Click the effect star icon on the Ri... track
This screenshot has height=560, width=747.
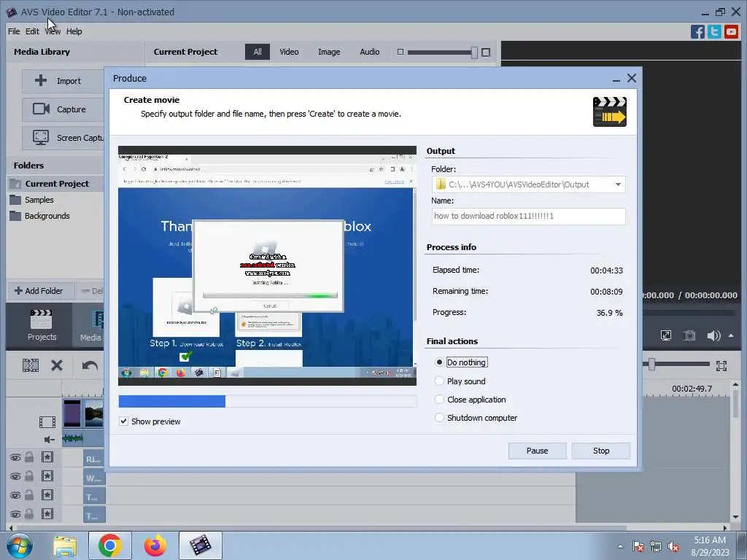[x=47, y=458]
